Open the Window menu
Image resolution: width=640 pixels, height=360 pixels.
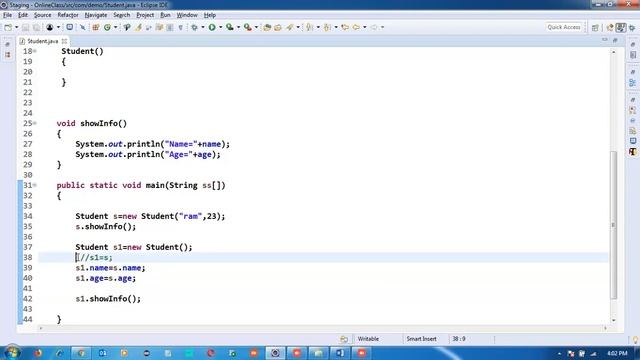pos(187,15)
